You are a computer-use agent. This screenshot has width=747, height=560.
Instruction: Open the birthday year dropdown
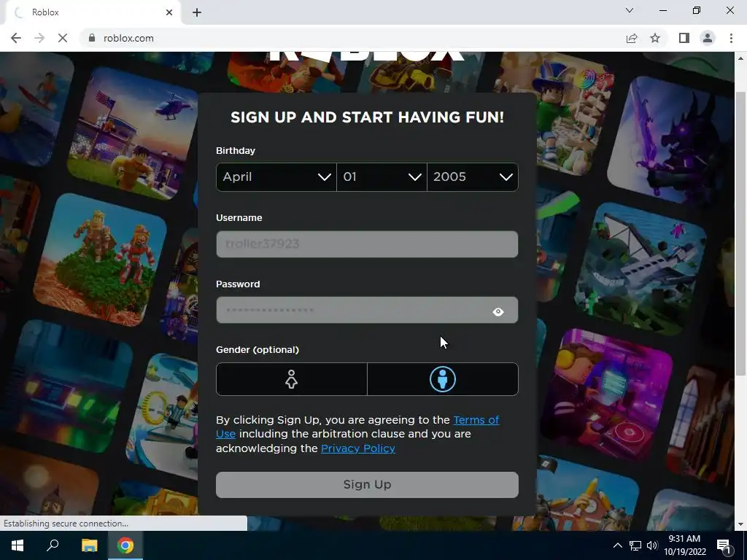pyautogui.click(x=473, y=177)
